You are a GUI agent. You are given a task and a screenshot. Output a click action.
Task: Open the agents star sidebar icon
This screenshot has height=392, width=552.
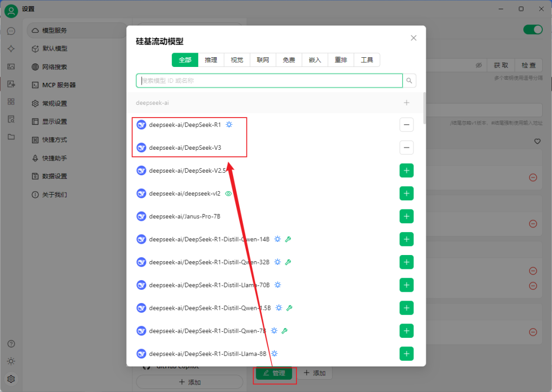[11, 49]
